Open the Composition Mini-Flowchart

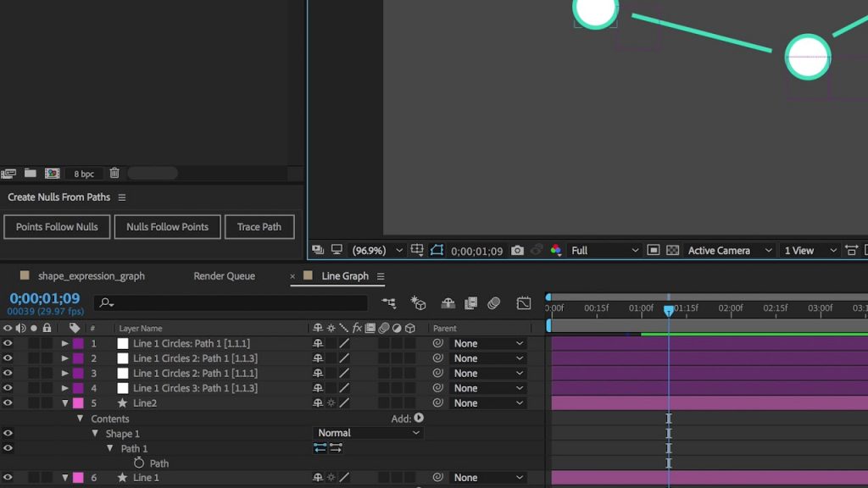388,303
